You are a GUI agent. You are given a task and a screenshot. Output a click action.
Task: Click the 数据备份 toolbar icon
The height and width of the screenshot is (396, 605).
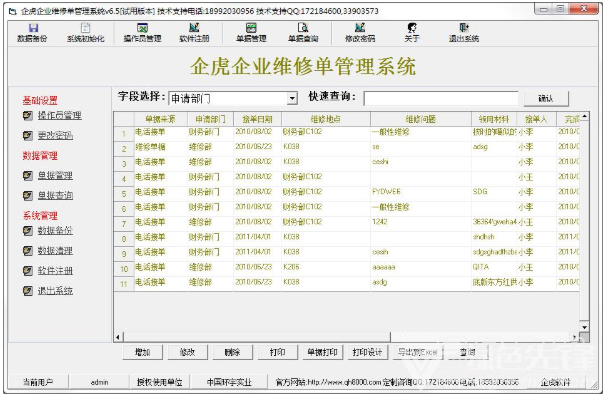click(x=32, y=32)
